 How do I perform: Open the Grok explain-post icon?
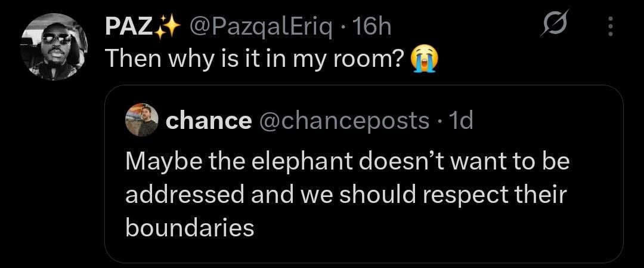pos(555,26)
